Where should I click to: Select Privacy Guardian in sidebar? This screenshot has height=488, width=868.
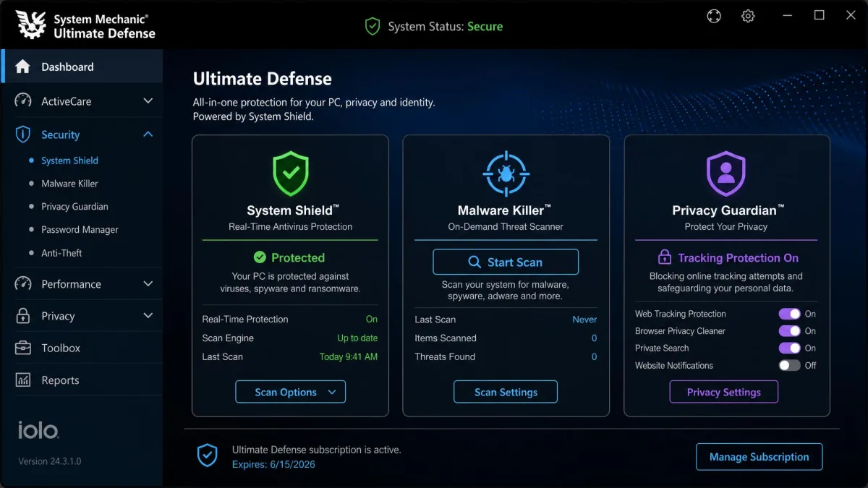click(x=75, y=207)
